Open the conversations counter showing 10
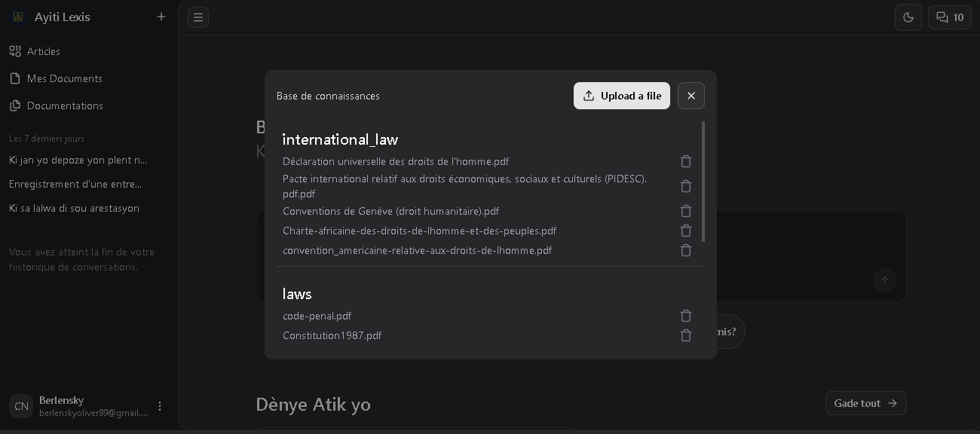This screenshot has height=434, width=980. point(950,17)
